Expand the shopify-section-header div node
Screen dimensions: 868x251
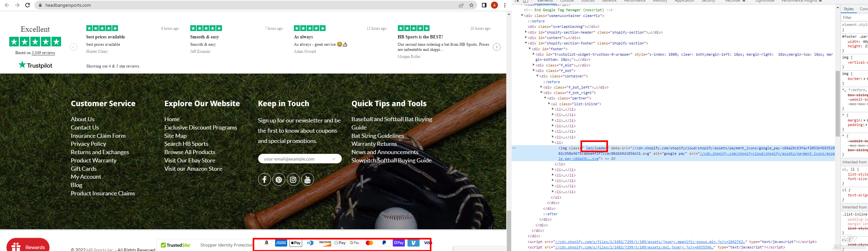point(526,32)
